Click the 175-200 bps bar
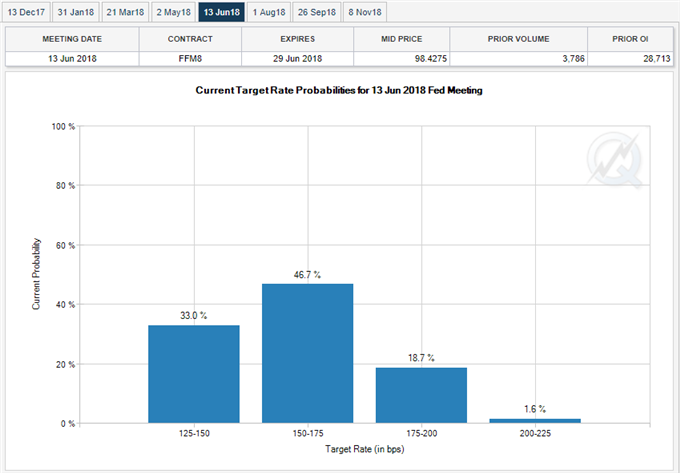 coord(421,395)
